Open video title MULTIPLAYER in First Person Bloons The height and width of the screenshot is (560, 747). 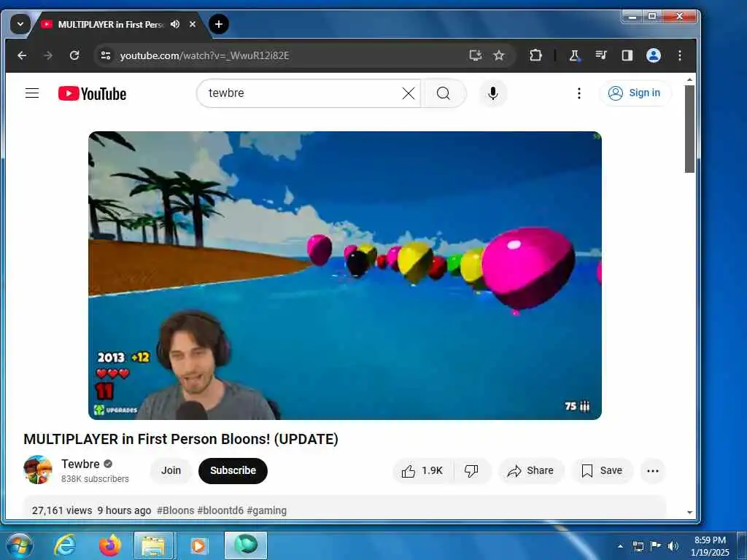(x=181, y=439)
